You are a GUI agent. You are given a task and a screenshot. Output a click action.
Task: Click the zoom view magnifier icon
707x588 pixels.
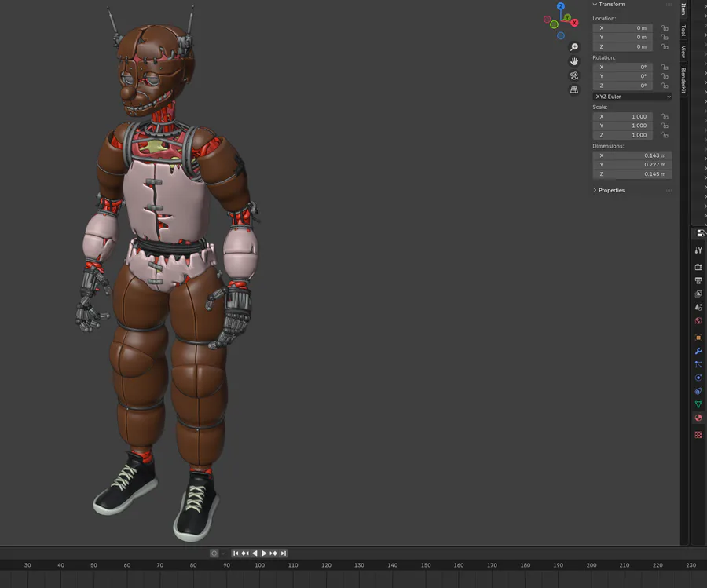coord(574,47)
